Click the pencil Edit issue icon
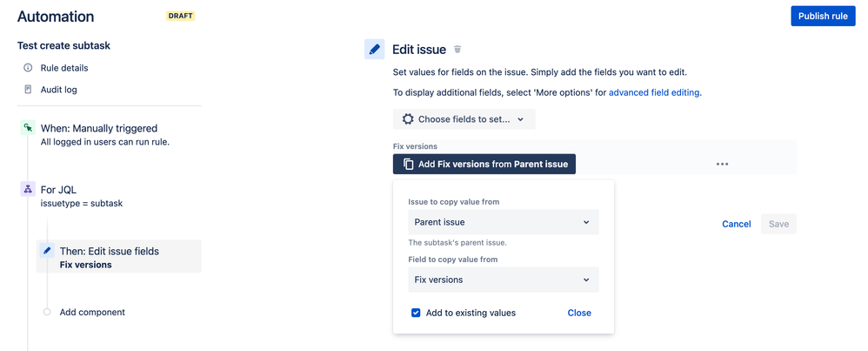The image size is (868, 351). 375,50
